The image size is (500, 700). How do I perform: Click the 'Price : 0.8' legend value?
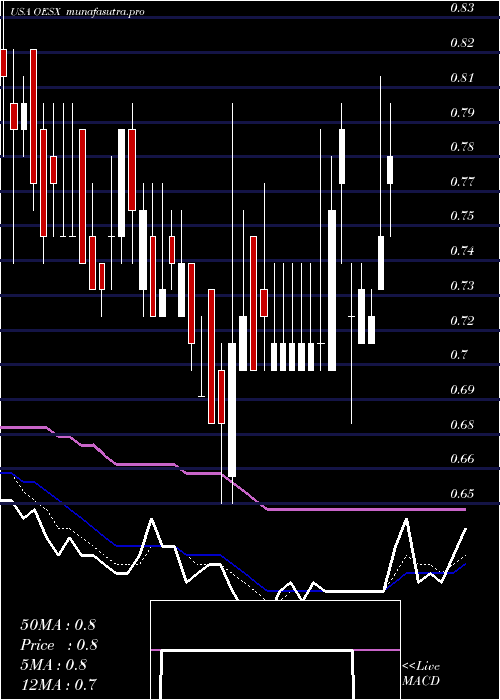coord(59,645)
